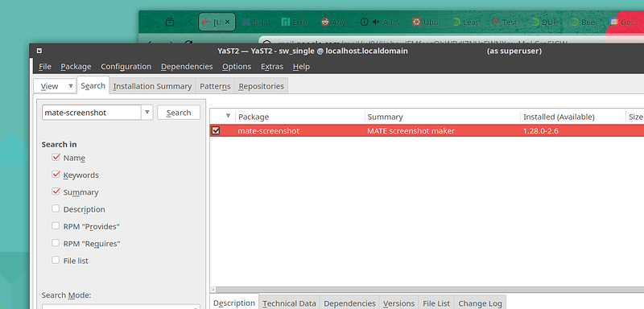This screenshot has width=644, height=309.
Task: Open the 'DUP' openSUSE browser tab
Action: pyautogui.click(x=544, y=23)
